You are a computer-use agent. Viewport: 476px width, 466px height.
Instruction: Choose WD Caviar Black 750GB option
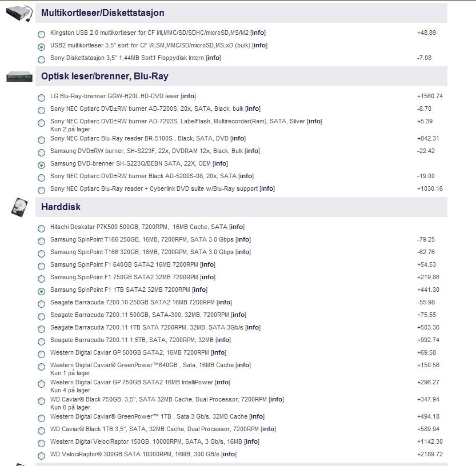point(41,401)
